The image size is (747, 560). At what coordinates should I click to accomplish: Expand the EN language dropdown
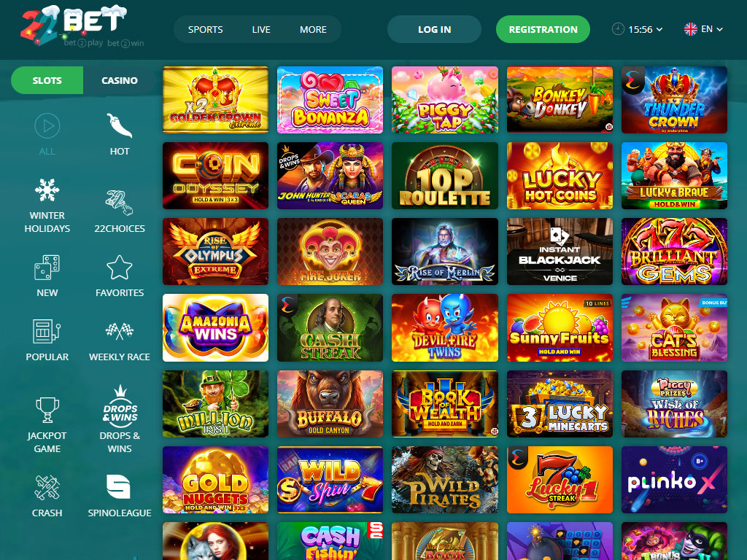pyautogui.click(x=704, y=29)
